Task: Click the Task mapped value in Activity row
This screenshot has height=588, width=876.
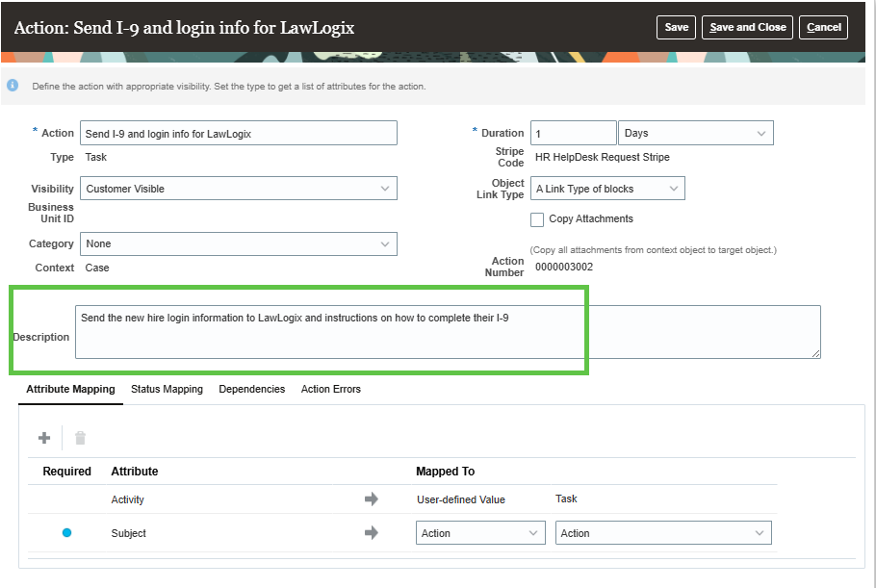Action: 566,499
